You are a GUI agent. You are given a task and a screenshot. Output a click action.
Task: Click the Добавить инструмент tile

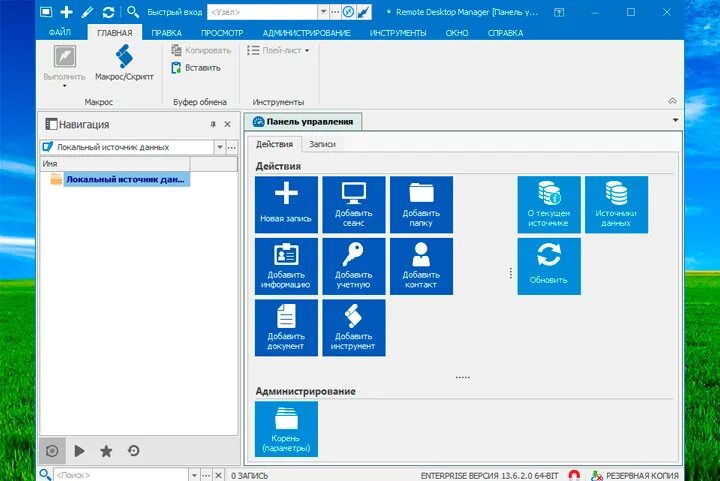[354, 328]
